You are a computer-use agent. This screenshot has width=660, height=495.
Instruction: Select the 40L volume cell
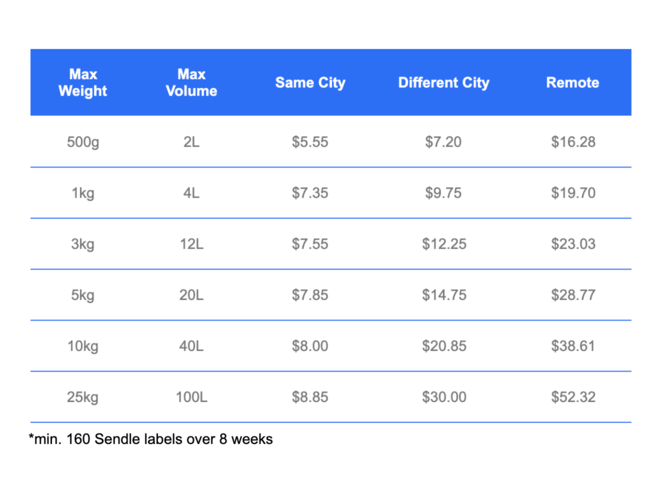(x=192, y=346)
